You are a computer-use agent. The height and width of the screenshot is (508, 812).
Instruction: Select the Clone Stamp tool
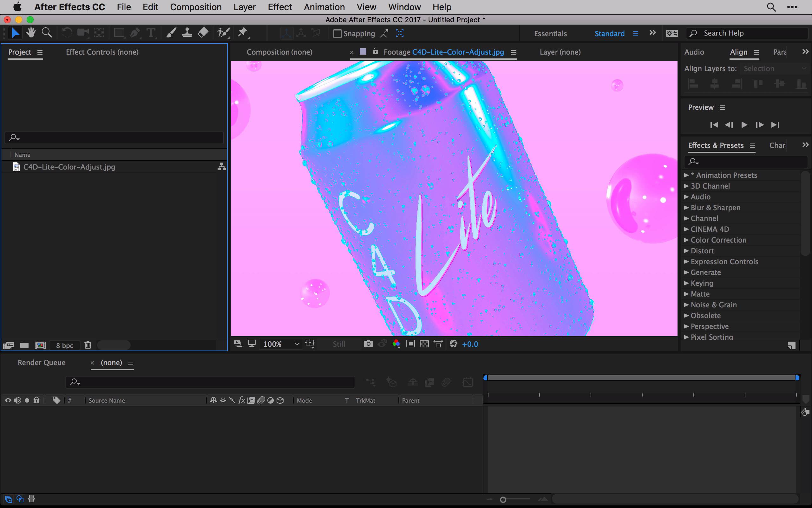pyautogui.click(x=187, y=33)
